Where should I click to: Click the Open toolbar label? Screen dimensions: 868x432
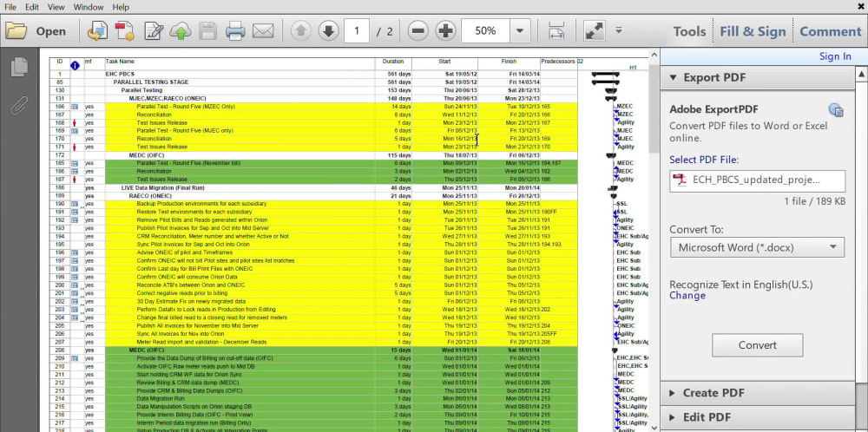(50, 31)
